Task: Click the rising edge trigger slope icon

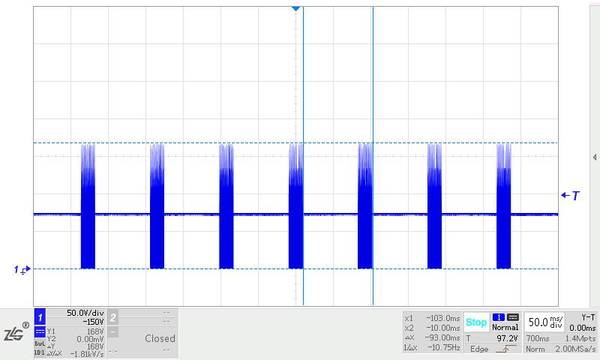Action: tap(505, 349)
